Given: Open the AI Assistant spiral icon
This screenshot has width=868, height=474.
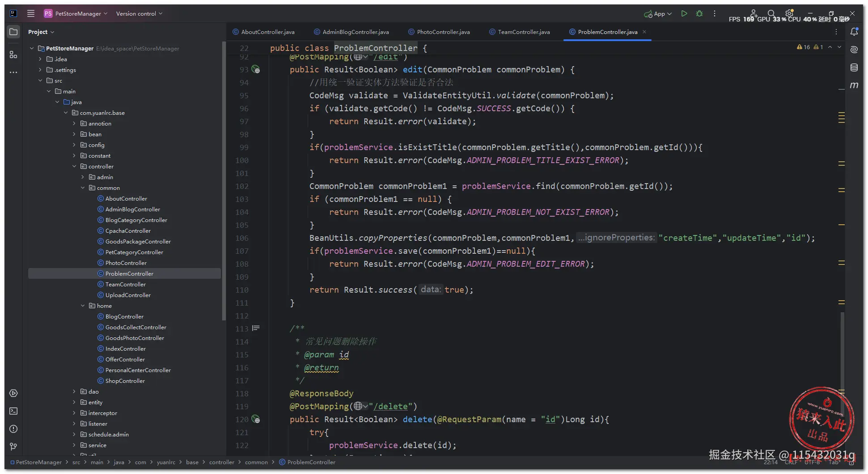Looking at the screenshot, I should coord(854,50).
